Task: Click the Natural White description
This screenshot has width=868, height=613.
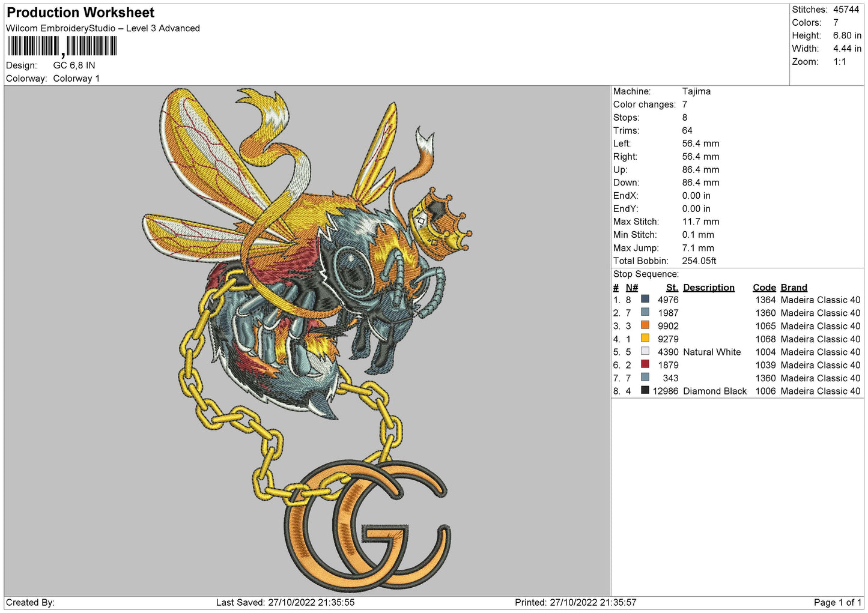Action: coord(712,352)
